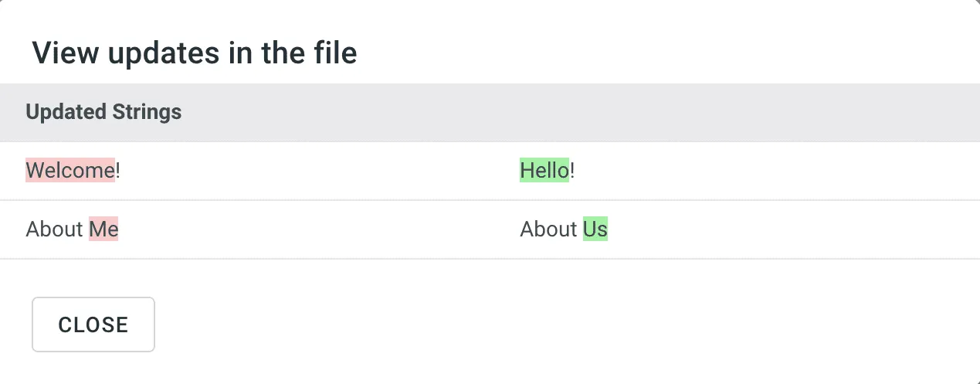Click the "View updates in the file" title
Image resolution: width=980 pixels, height=384 pixels.
pos(194,53)
